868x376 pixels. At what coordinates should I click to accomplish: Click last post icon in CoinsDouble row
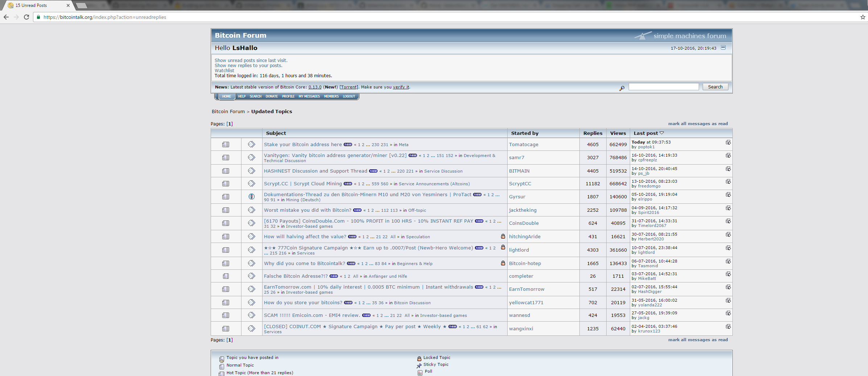click(x=728, y=221)
